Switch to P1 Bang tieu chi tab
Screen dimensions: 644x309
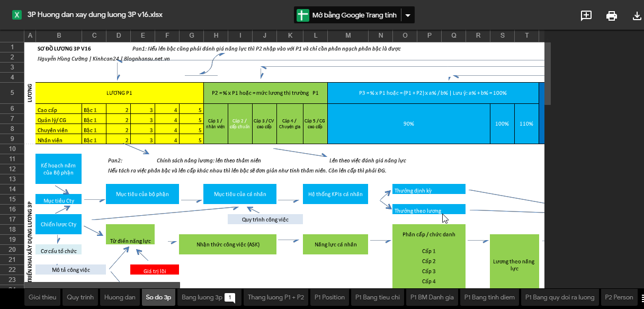(378, 297)
